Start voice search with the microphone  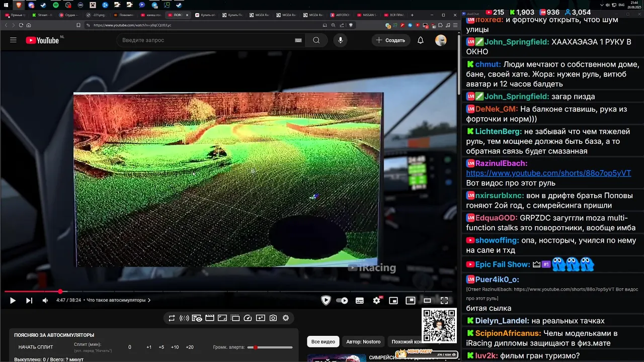(x=341, y=40)
